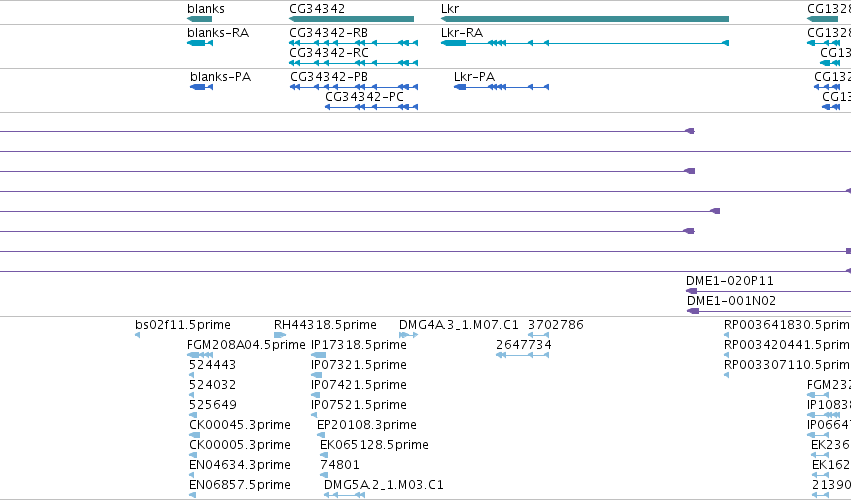The image size is (851, 500).
Task: Click the 524032 EST label
Action: 212,385
